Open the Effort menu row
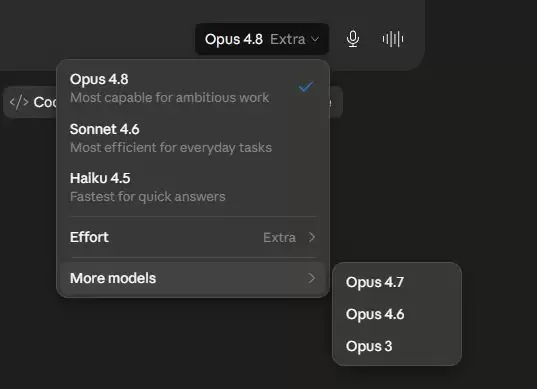The height and width of the screenshot is (389, 537). 193,237
